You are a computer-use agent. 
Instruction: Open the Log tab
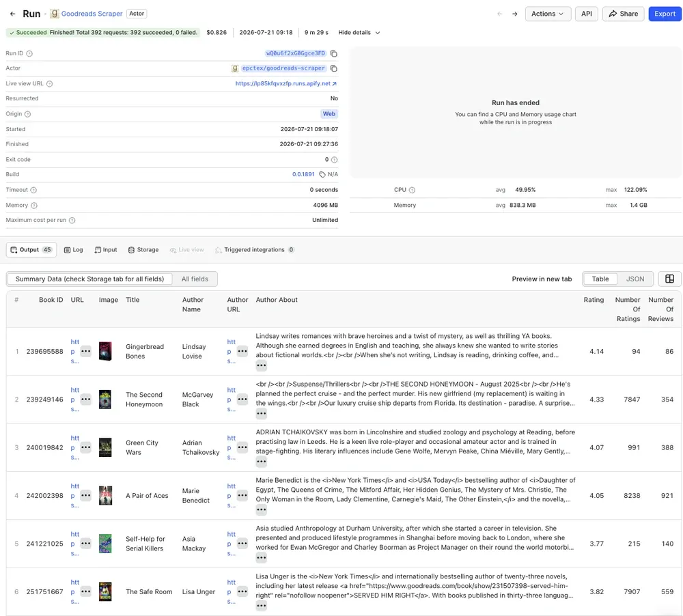(74, 250)
